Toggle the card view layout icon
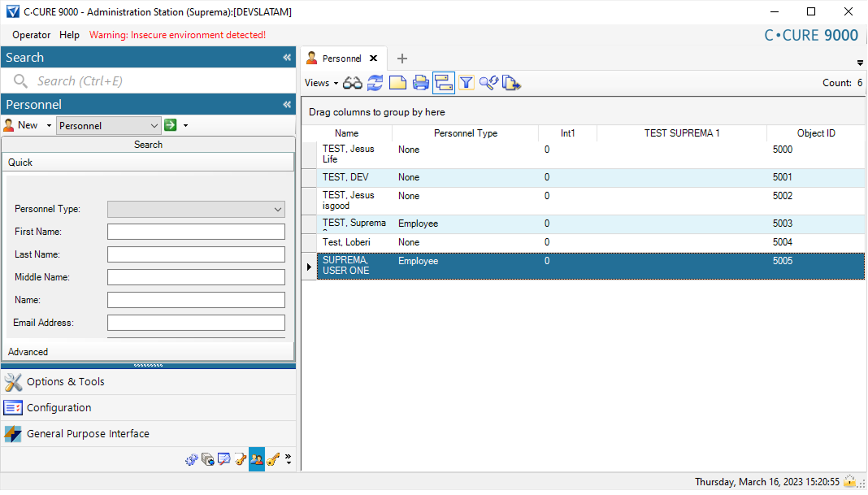Image resolution: width=868 pixels, height=495 pixels. coord(443,83)
